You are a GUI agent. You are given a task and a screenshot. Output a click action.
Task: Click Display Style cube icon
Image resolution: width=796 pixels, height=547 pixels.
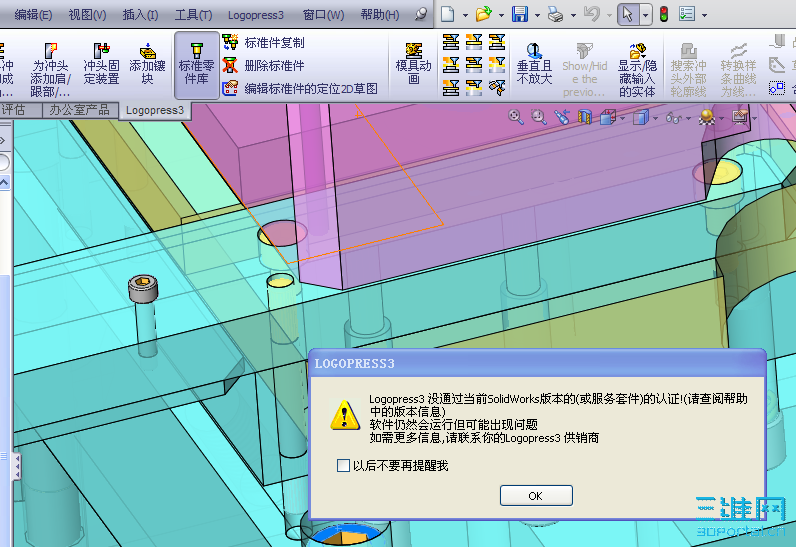pos(641,118)
